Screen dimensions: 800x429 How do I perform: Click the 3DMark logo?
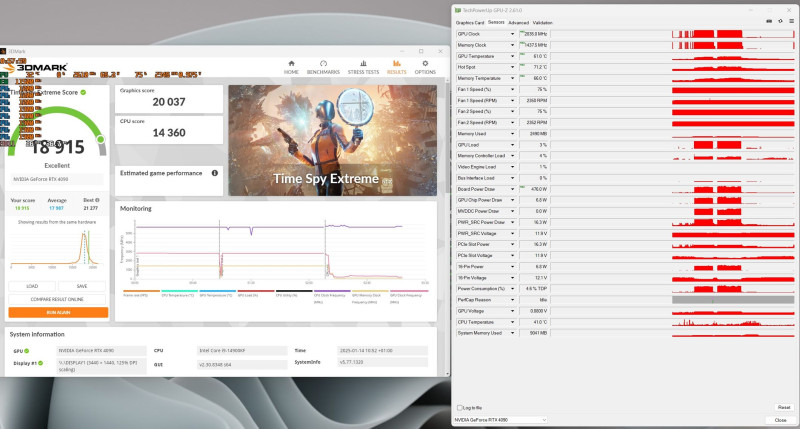[x=36, y=67]
